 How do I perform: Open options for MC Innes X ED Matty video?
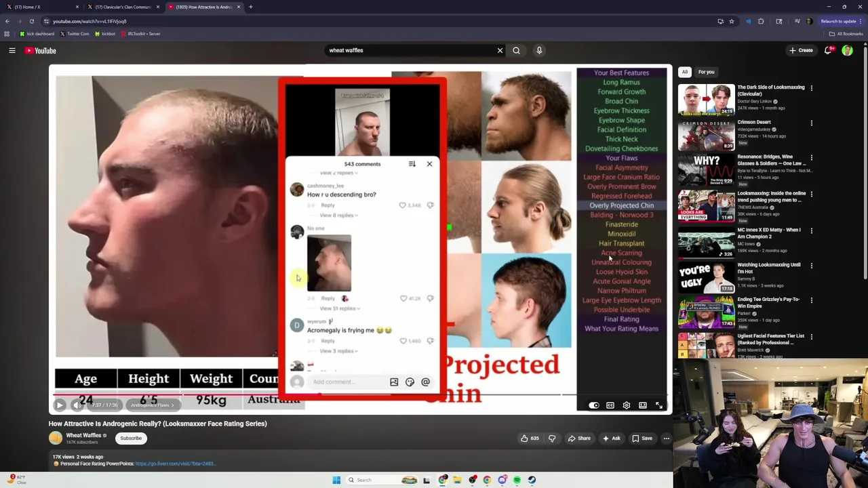coord(811,230)
